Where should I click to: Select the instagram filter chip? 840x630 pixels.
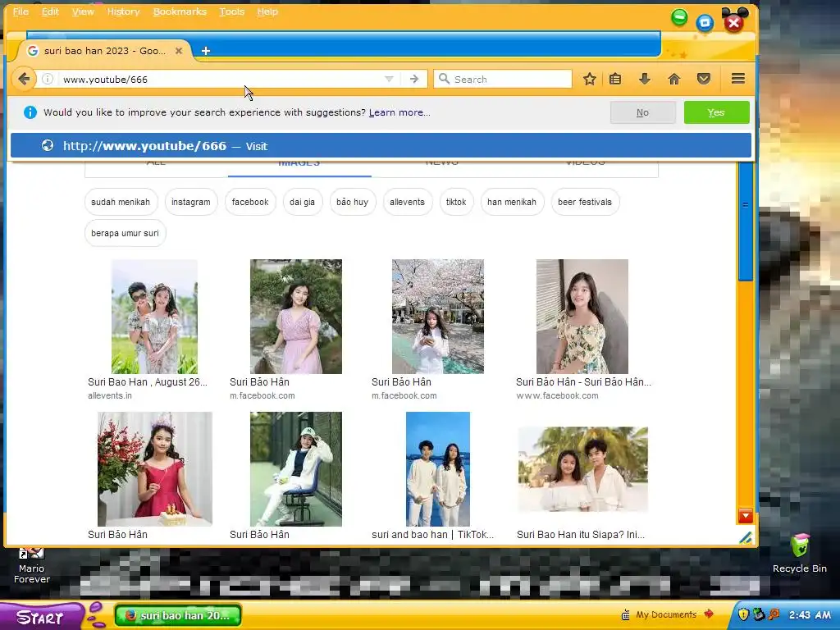(x=190, y=202)
